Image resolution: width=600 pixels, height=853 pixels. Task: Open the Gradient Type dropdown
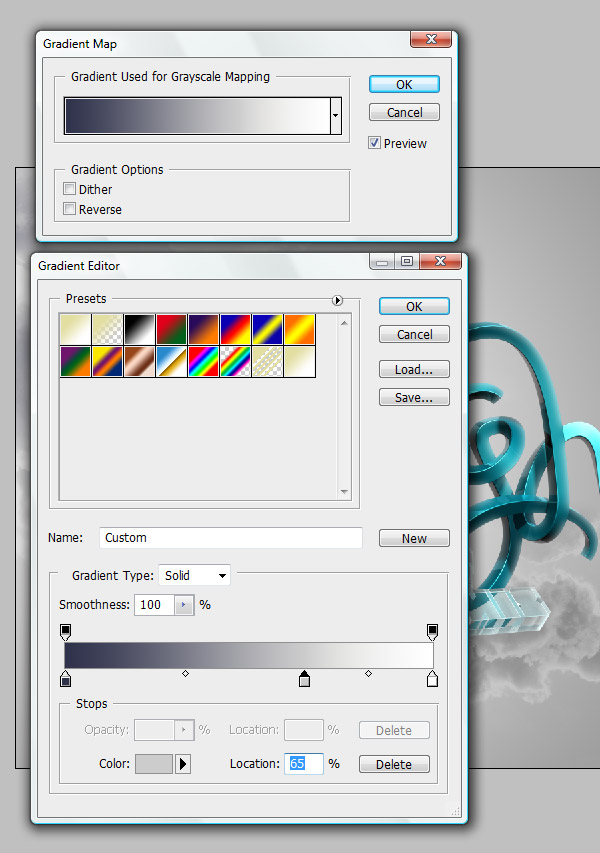[194, 576]
